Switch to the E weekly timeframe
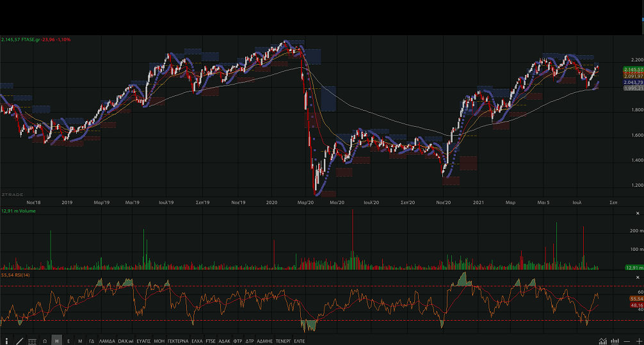The image size is (644, 345). 68,341
